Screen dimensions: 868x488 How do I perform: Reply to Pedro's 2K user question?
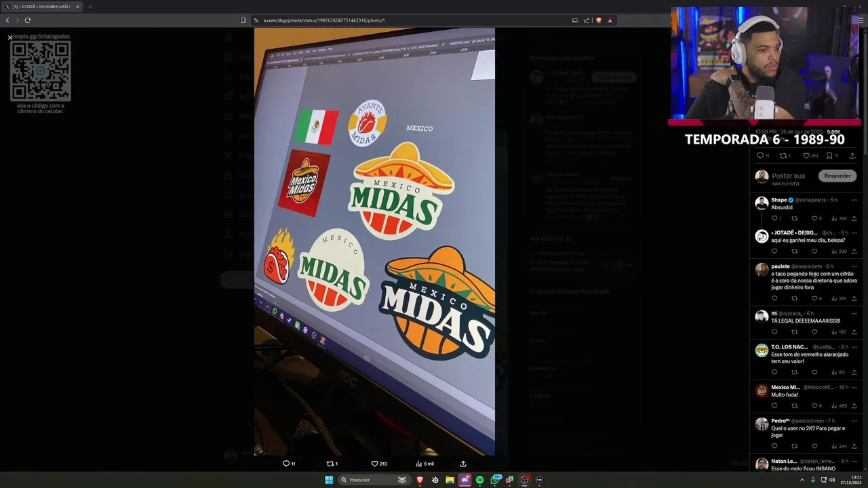point(774,446)
